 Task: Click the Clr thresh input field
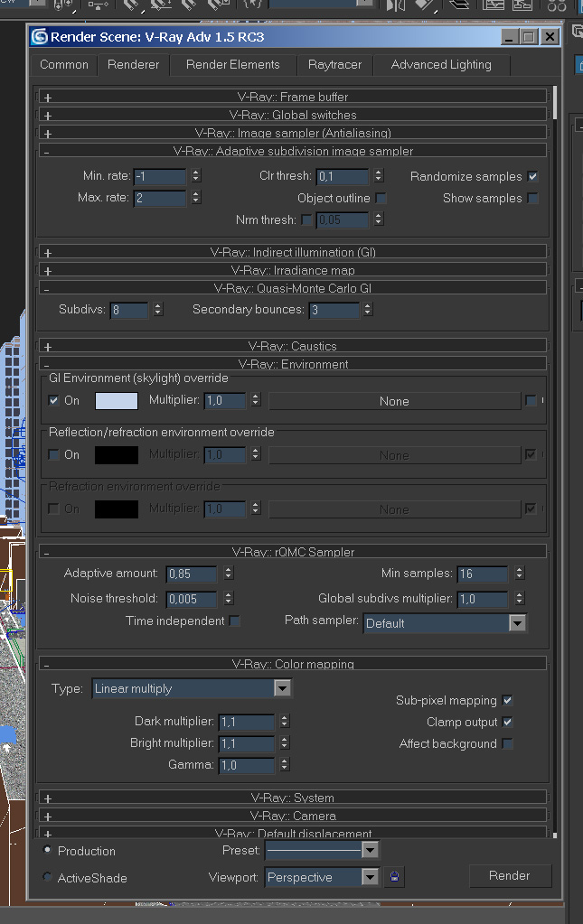(343, 176)
